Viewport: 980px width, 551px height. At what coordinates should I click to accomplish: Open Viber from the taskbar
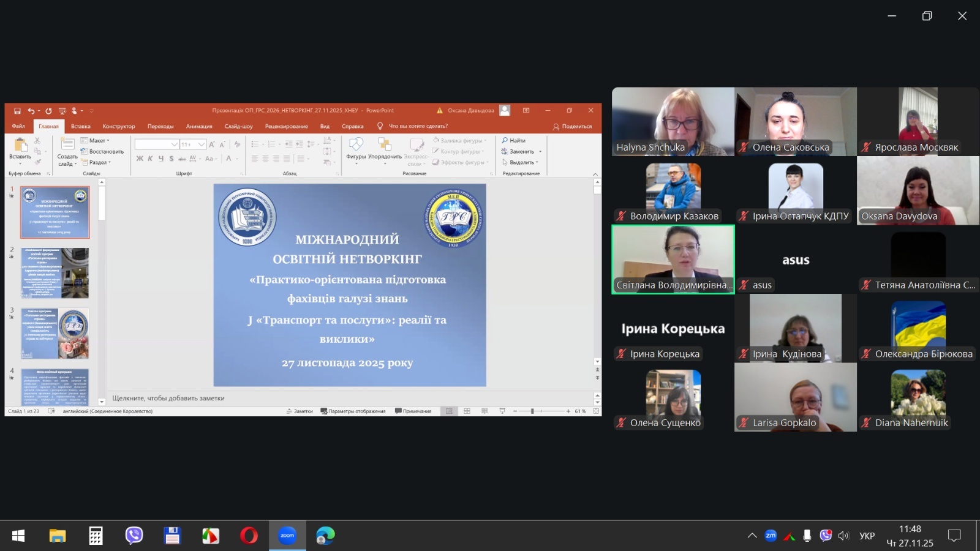tap(134, 536)
